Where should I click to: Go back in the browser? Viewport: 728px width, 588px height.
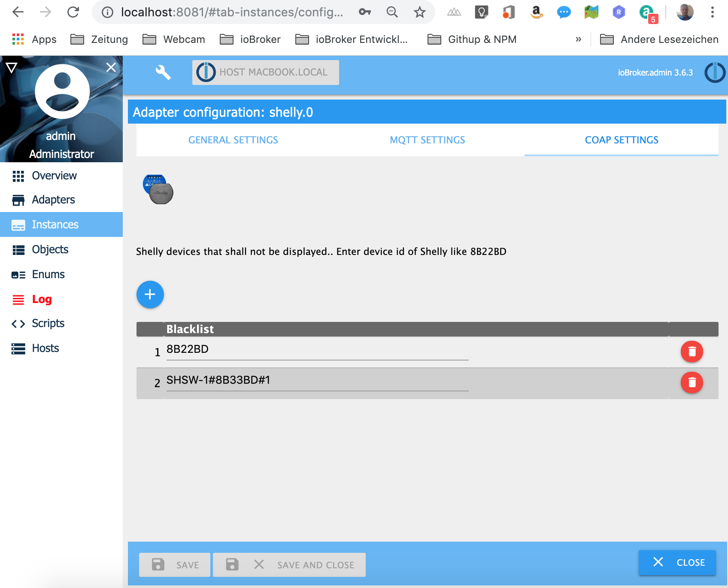tap(18, 12)
